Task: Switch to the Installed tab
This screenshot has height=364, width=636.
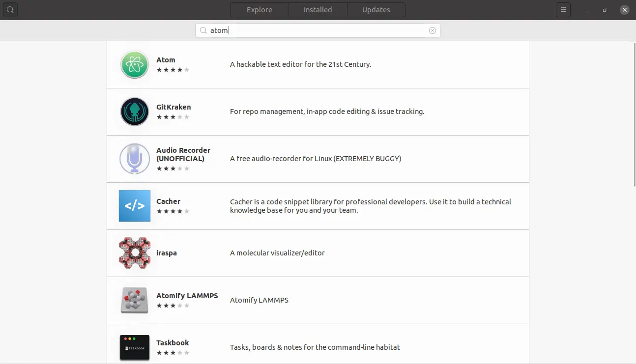Action: (318, 10)
